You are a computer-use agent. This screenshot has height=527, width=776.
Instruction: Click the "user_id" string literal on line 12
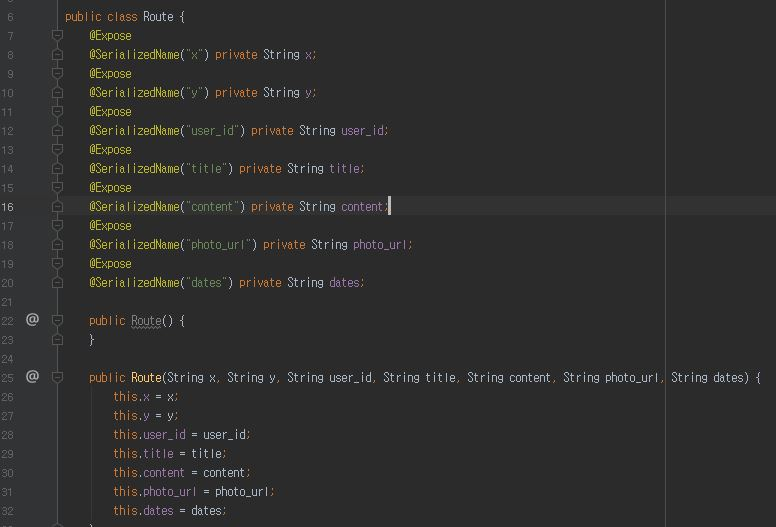212,131
